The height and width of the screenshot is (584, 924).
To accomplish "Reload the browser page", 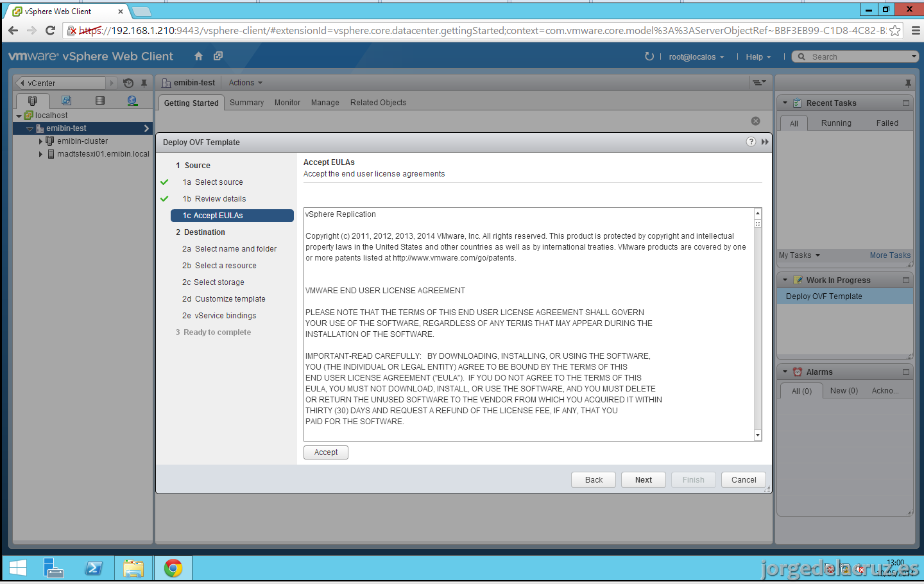I will [50, 30].
